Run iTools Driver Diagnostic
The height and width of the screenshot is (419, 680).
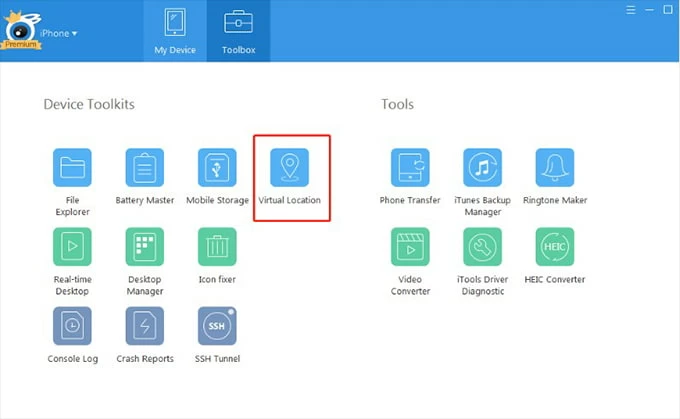(x=482, y=247)
